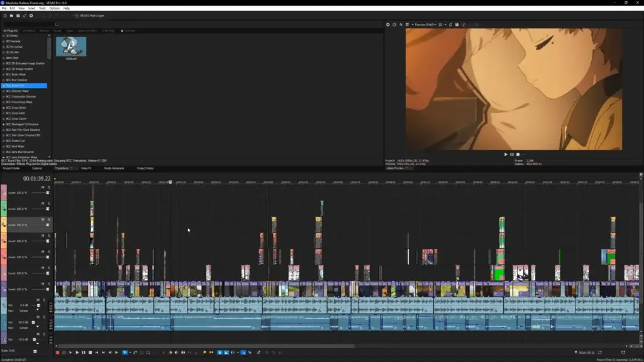The height and width of the screenshot is (362, 644).
Task: Copy preview snapshot to clipboard
Action: tap(450, 25)
